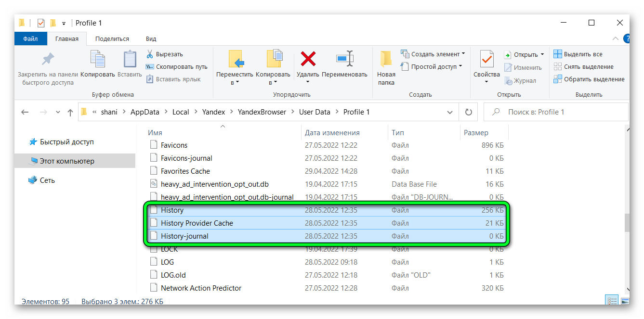Click the Rename icon in ribbon
This screenshot has width=644, height=319.
344,59
